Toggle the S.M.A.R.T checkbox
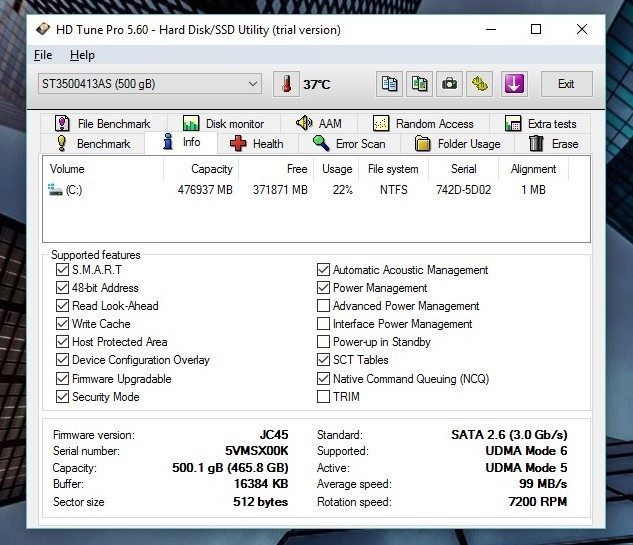This screenshot has height=545, width=633. point(62,270)
